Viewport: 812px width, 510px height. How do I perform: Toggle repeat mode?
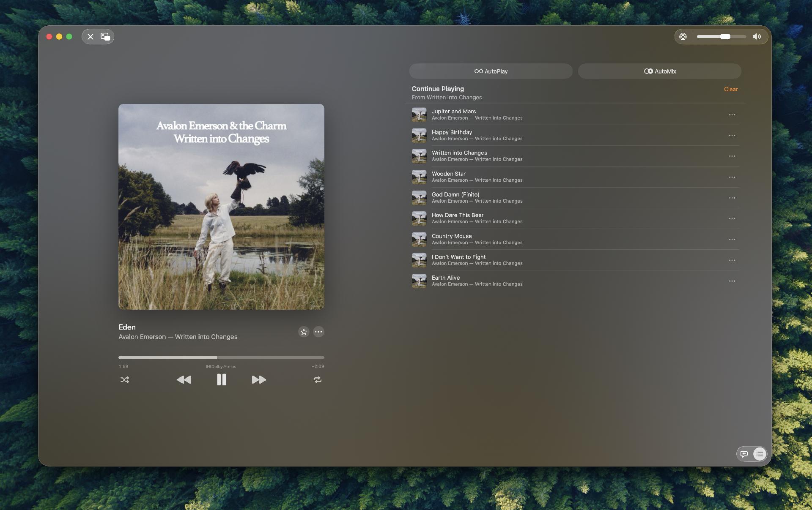pyautogui.click(x=318, y=380)
